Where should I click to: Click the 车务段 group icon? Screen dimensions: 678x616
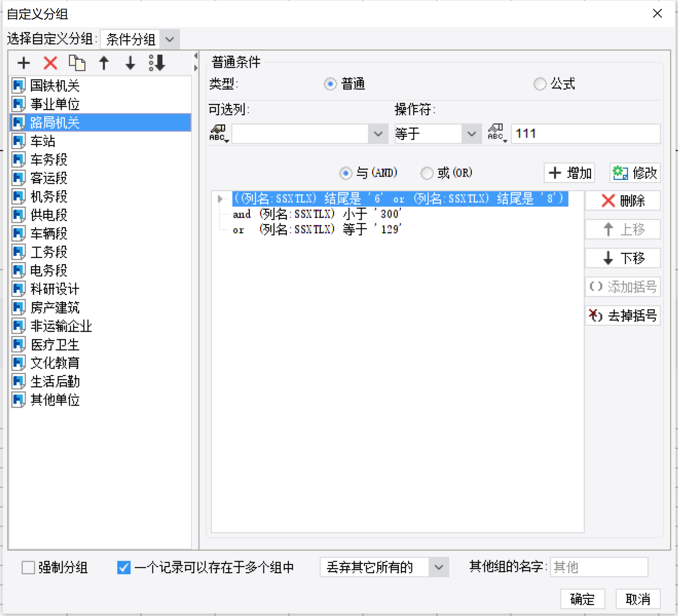click(x=19, y=160)
